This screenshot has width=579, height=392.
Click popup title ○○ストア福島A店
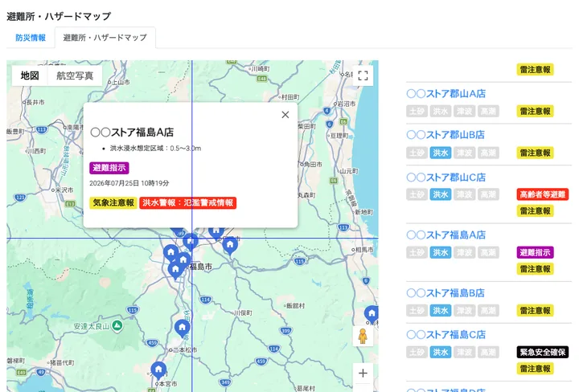(x=132, y=132)
